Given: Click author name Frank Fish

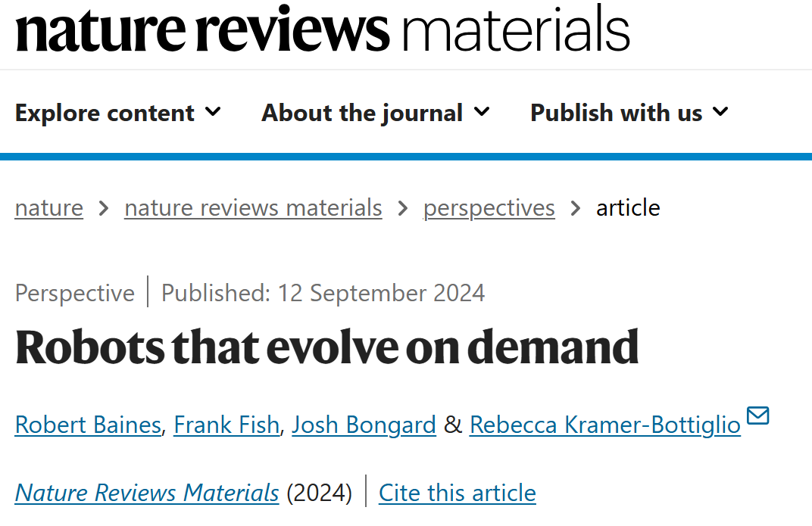Looking at the screenshot, I should tap(226, 425).
